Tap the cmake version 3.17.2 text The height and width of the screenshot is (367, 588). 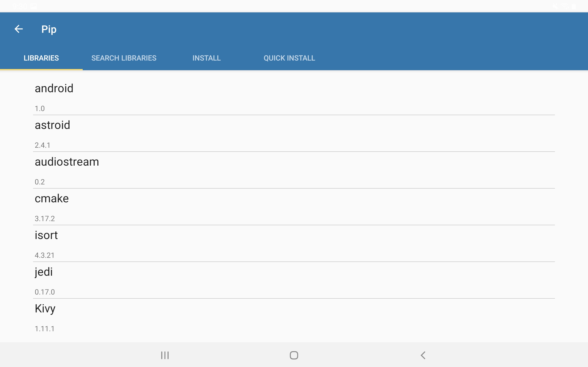pos(45,218)
